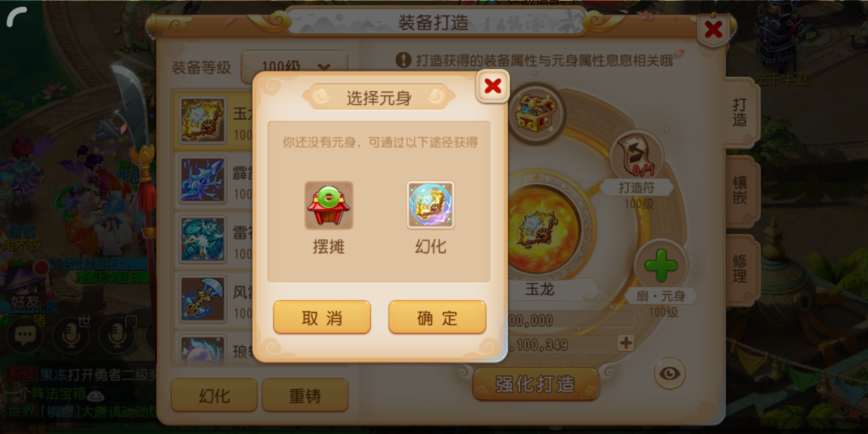Expand the 装备等级 100级 dropdown
868x434 pixels.
point(294,67)
